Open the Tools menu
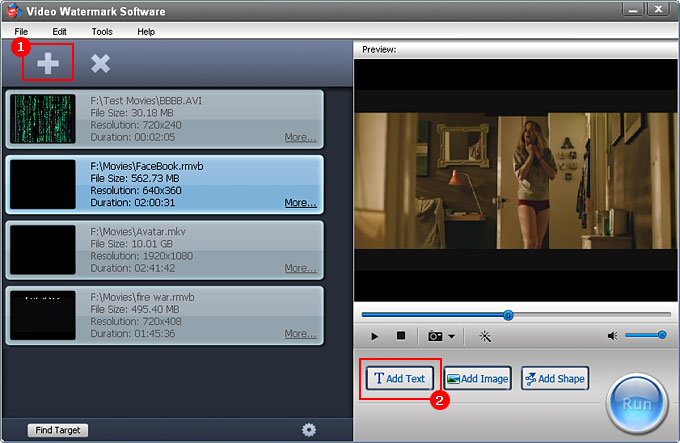This screenshot has height=443, width=680. tap(102, 32)
